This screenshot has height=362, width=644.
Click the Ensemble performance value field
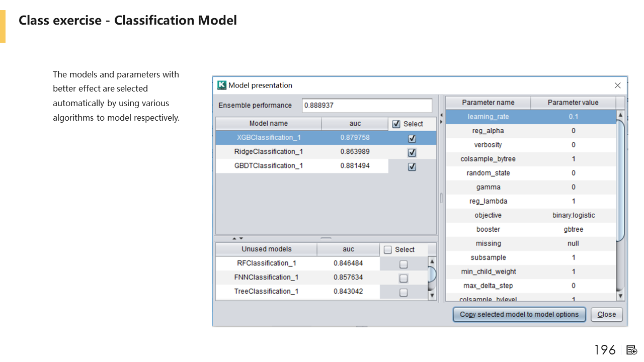[367, 106]
